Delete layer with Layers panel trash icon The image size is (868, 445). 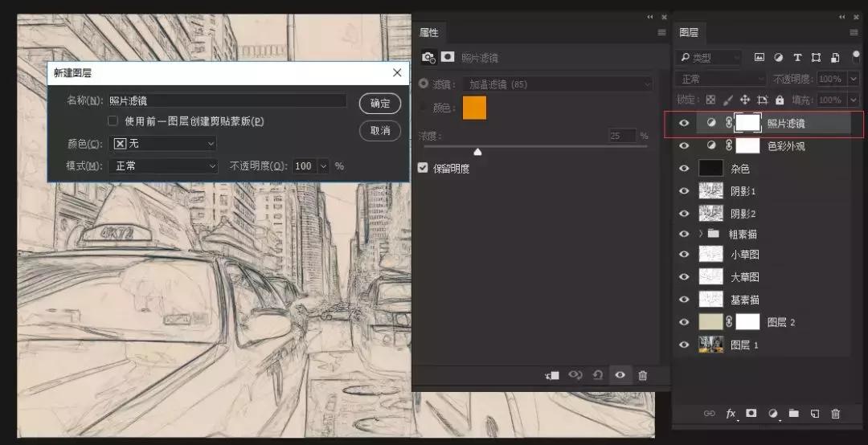836,413
